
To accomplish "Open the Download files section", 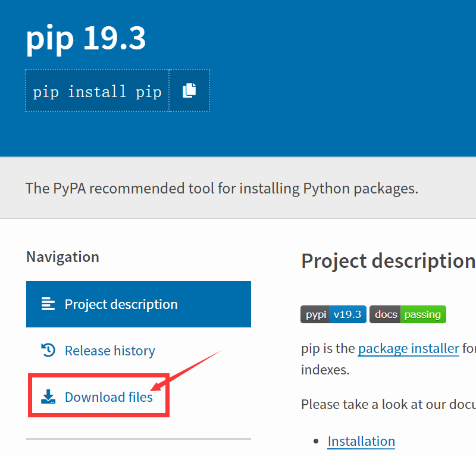I will point(108,397).
